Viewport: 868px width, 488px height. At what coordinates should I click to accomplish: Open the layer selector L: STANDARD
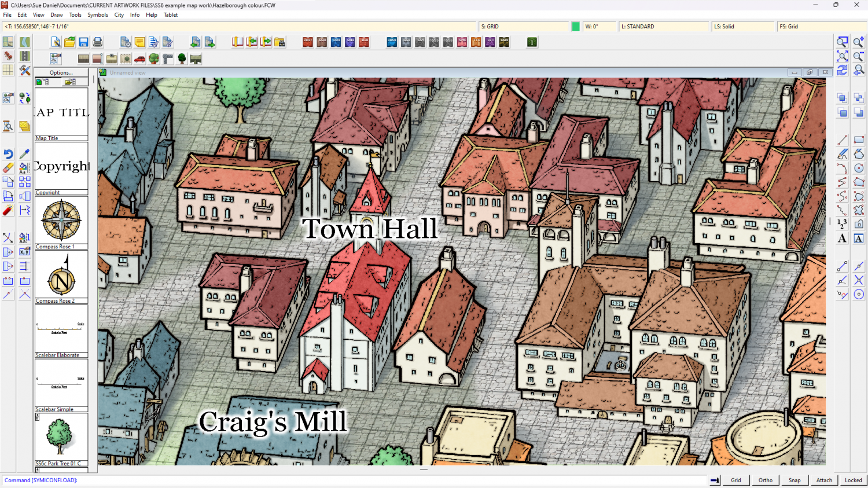(664, 27)
